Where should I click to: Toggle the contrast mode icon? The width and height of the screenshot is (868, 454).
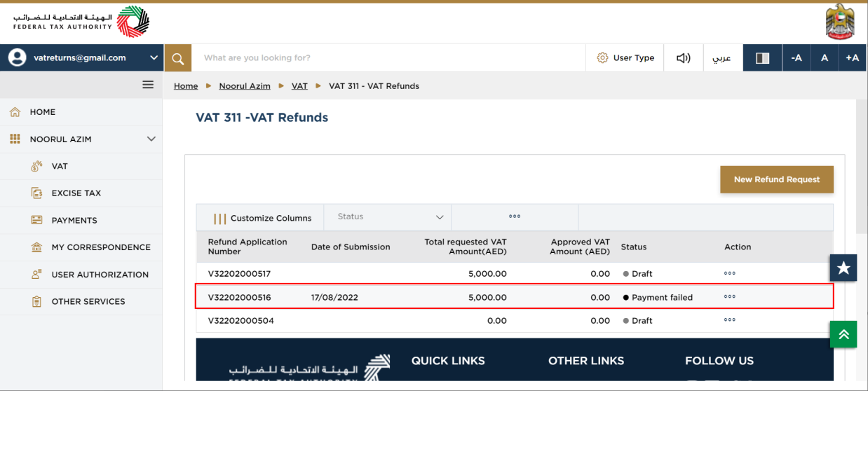tap(762, 58)
